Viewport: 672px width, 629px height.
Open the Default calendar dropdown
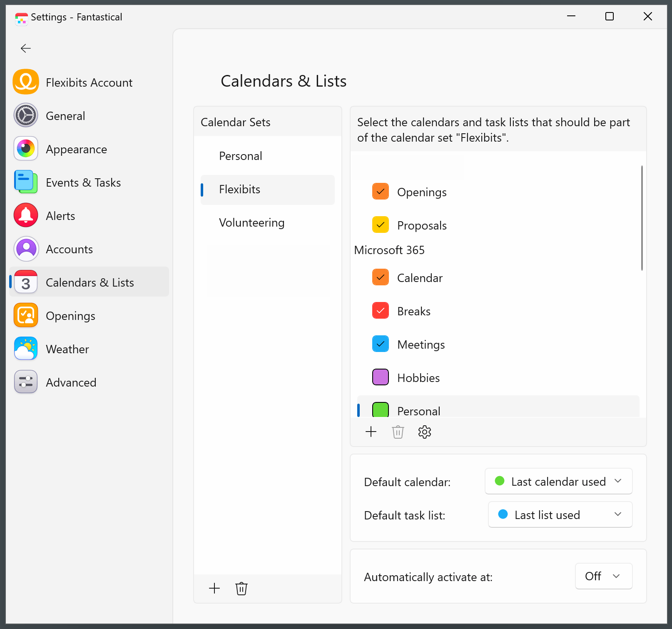coord(559,482)
